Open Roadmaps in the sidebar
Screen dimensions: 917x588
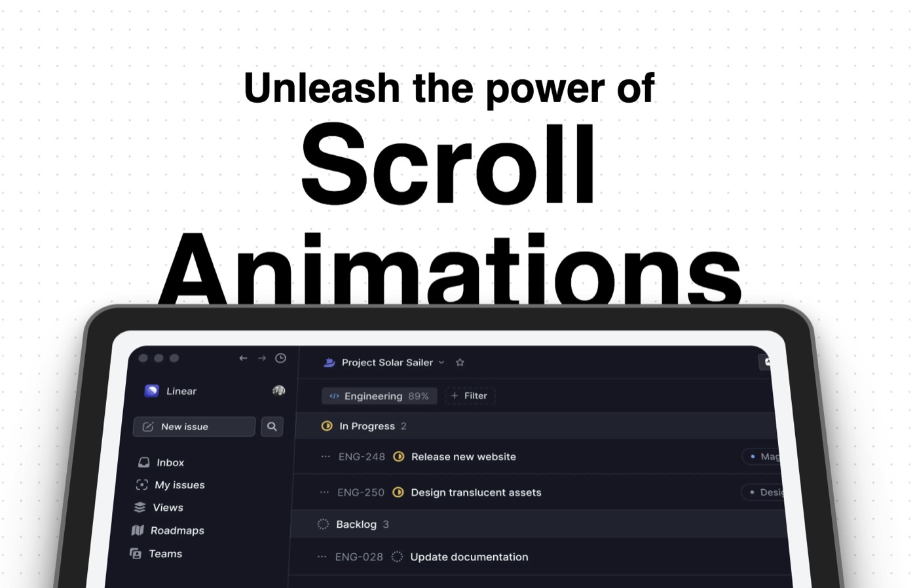tap(168, 530)
